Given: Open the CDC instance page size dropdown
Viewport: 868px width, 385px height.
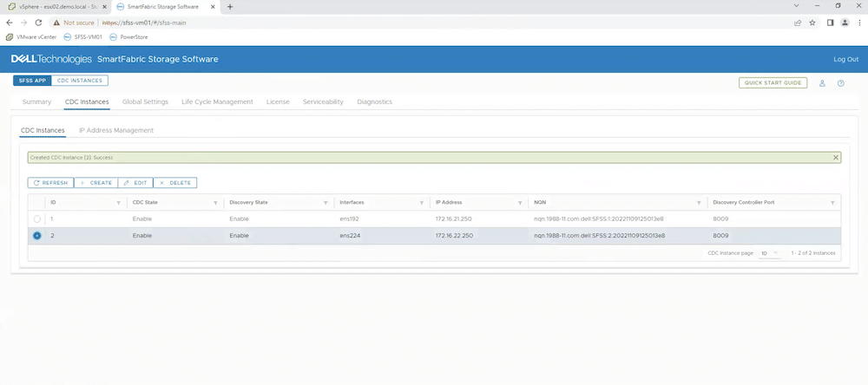Looking at the screenshot, I should 769,253.
